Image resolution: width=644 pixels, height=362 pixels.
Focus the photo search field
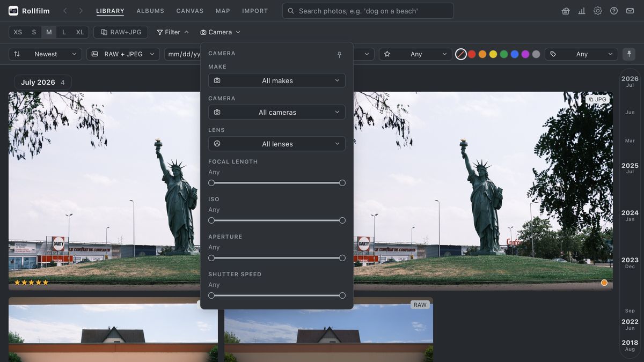(368, 11)
